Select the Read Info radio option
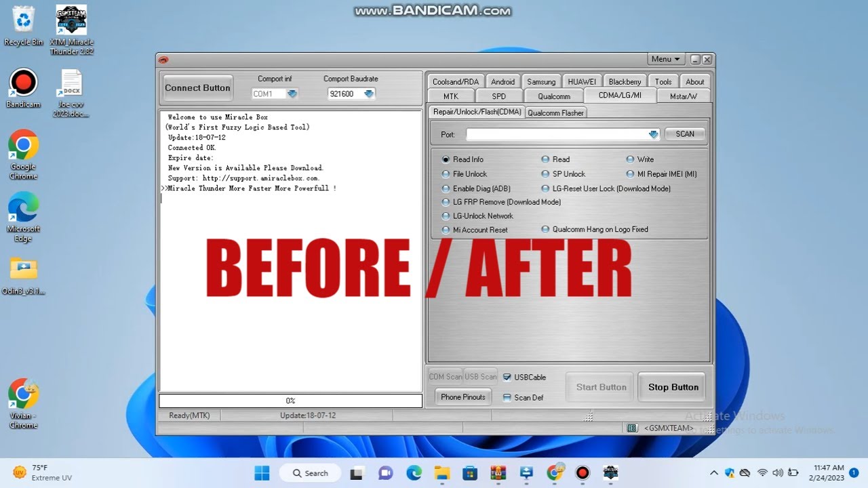 (462, 159)
